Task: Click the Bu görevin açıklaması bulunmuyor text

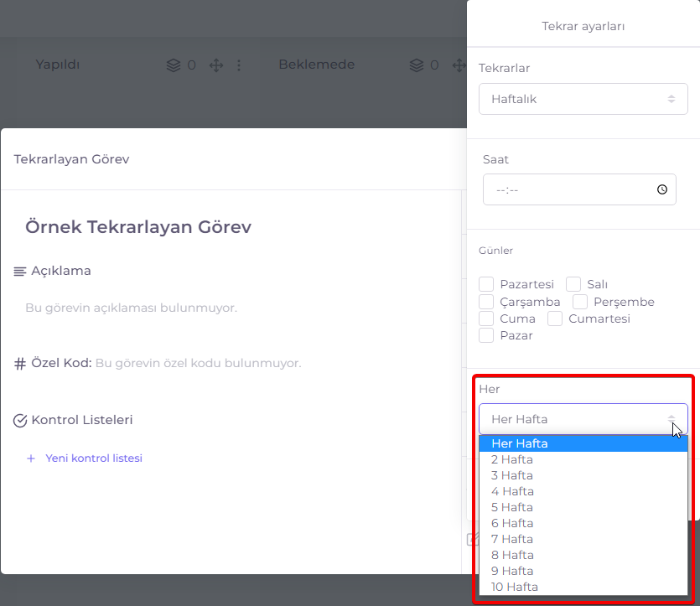Action: 132,308
